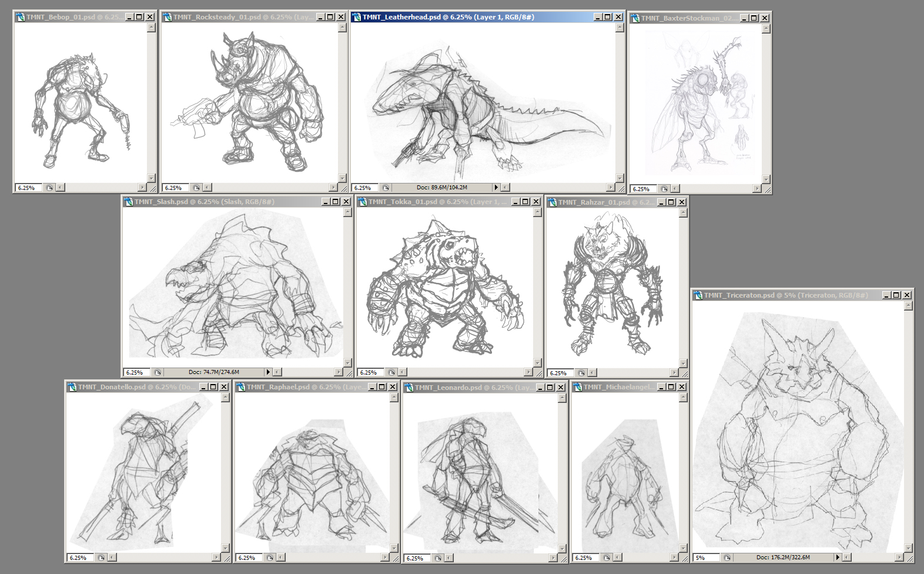Click the scroll-up arrow in the Bebop window

(x=151, y=28)
